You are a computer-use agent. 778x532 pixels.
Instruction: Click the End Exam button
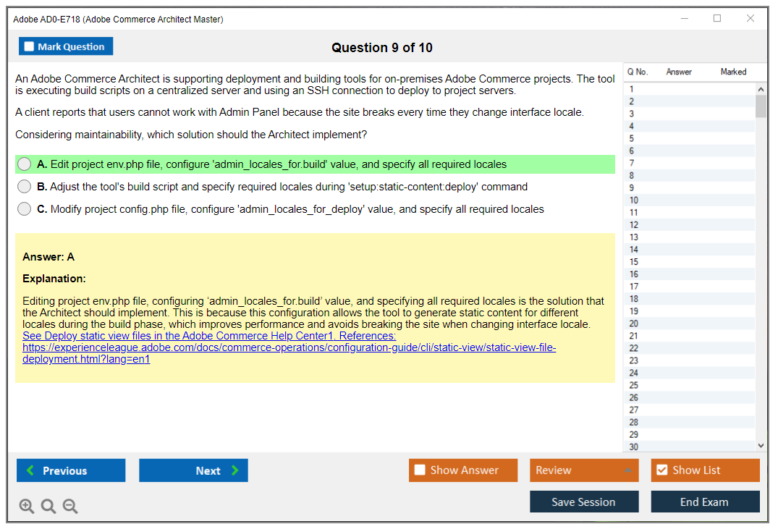(704, 502)
